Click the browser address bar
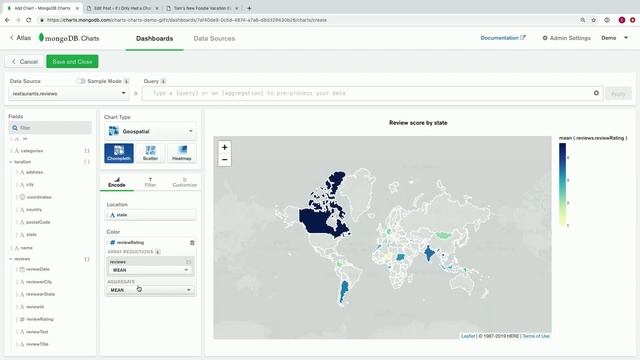Screen dimensions: 640x360 pos(306,20)
